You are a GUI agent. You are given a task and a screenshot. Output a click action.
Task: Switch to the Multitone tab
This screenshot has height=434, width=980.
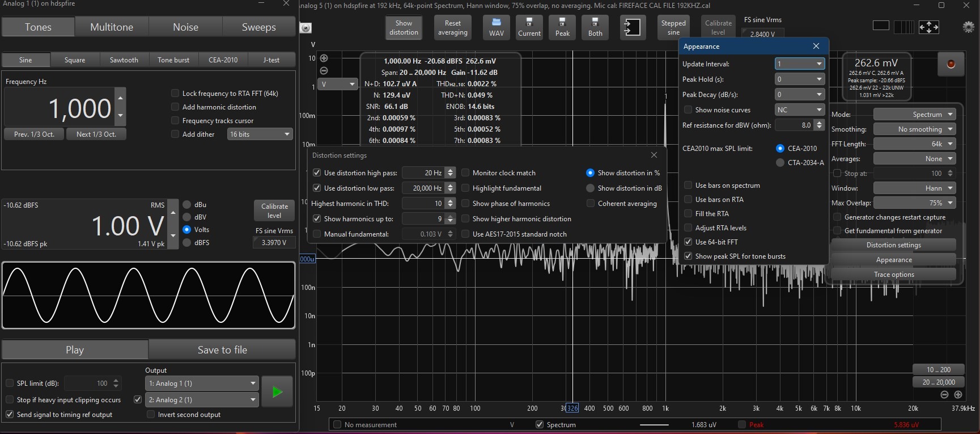(112, 27)
